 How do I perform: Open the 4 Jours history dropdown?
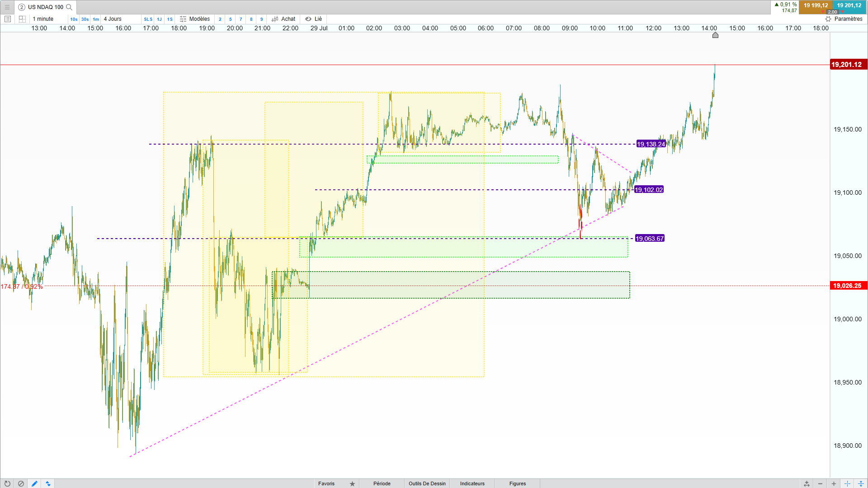pyautogui.click(x=113, y=19)
